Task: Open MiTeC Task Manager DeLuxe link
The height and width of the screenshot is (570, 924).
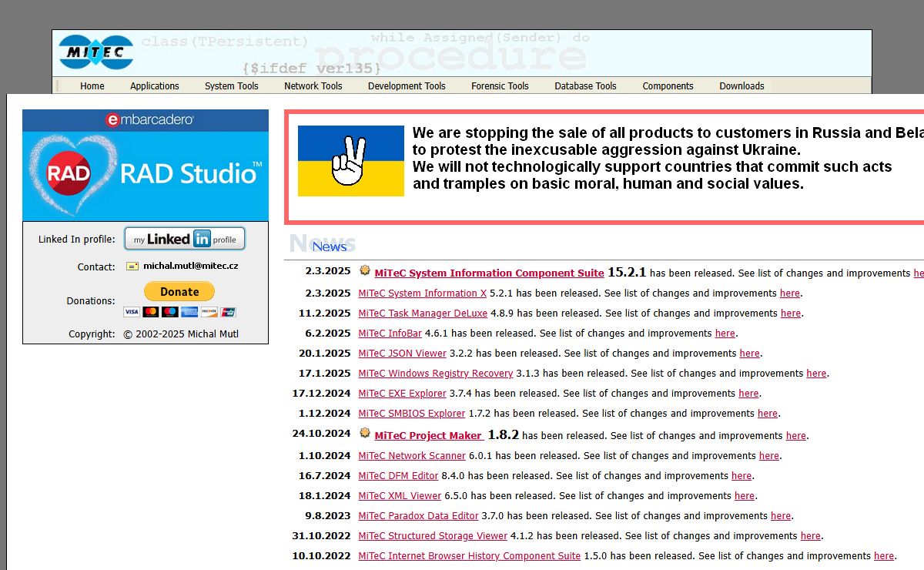Action: point(423,313)
